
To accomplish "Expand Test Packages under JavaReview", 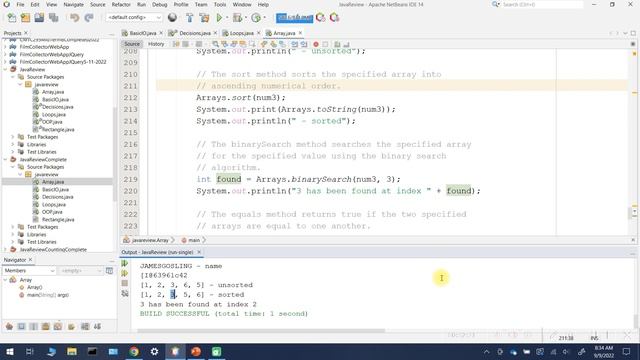I will pyautogui.click(x=13, y=137).
